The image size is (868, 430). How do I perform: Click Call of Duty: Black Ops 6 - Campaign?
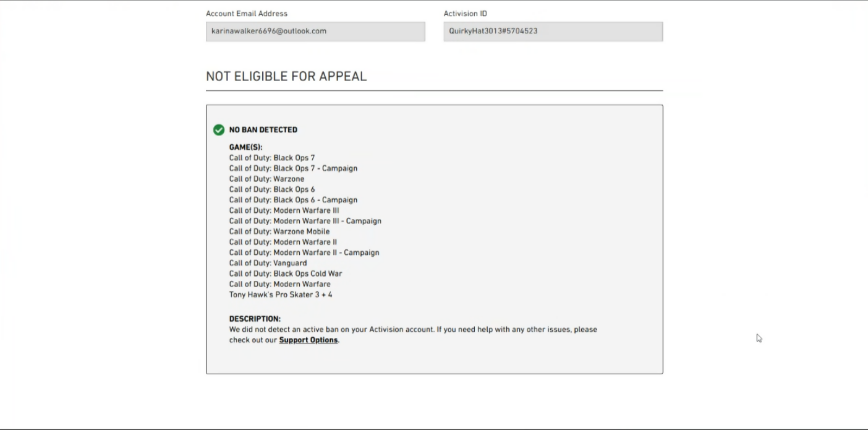tap(293, 200)
